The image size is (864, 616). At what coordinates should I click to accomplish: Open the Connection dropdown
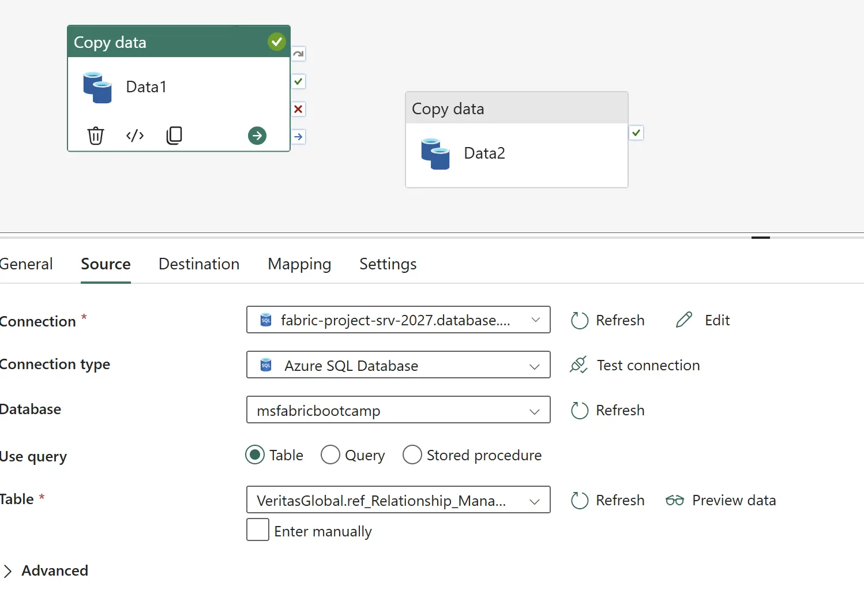point(399,320)
